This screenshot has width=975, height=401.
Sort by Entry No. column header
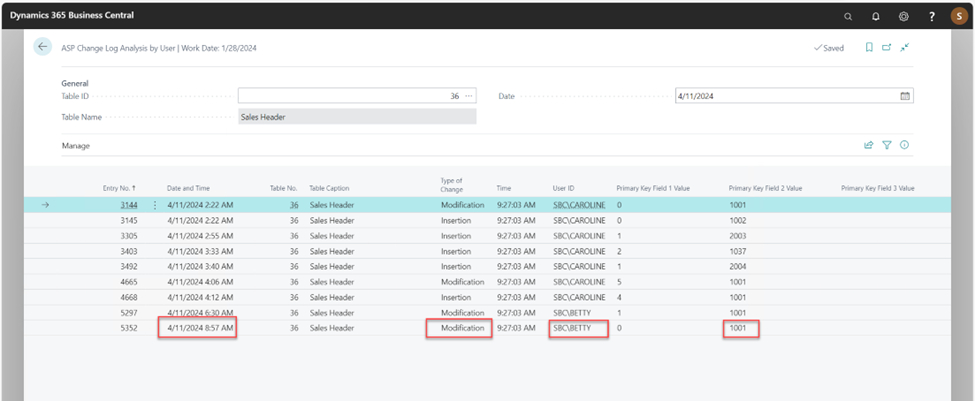click(119, 188)
